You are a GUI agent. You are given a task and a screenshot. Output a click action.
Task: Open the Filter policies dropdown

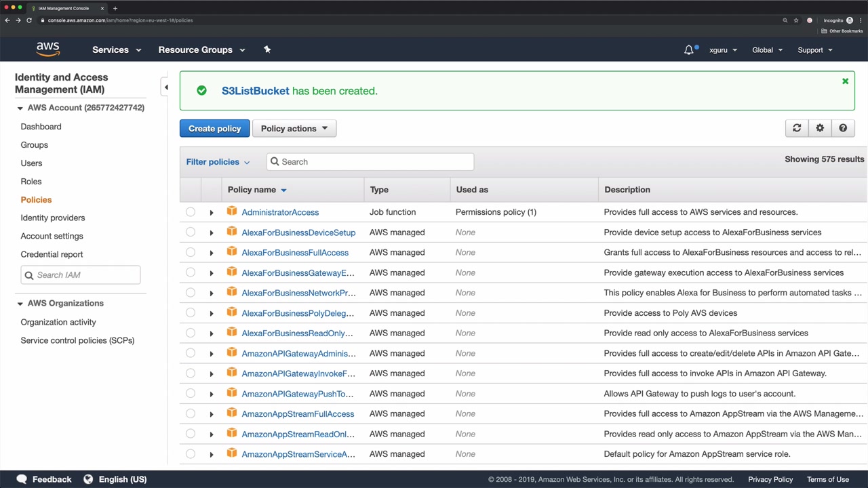[218, 162]
